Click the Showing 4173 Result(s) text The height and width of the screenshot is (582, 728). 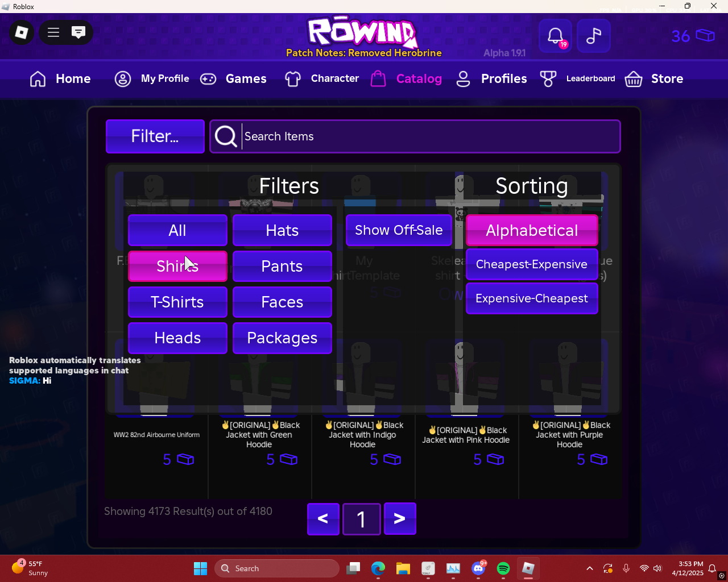(188, 511)
